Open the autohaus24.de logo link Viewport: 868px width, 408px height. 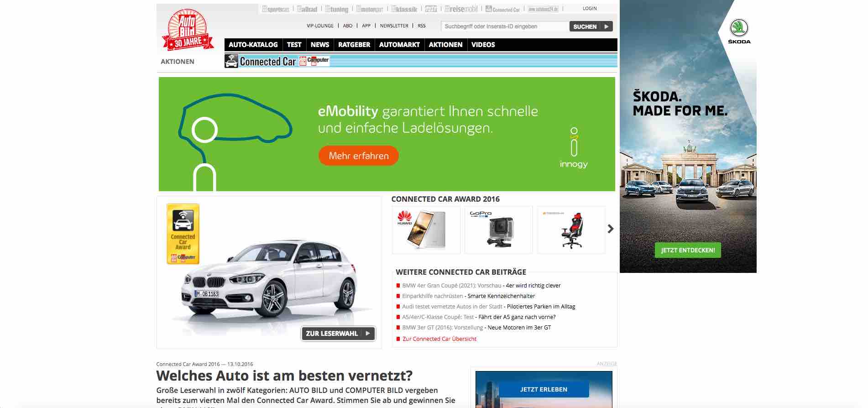point(543,9)
